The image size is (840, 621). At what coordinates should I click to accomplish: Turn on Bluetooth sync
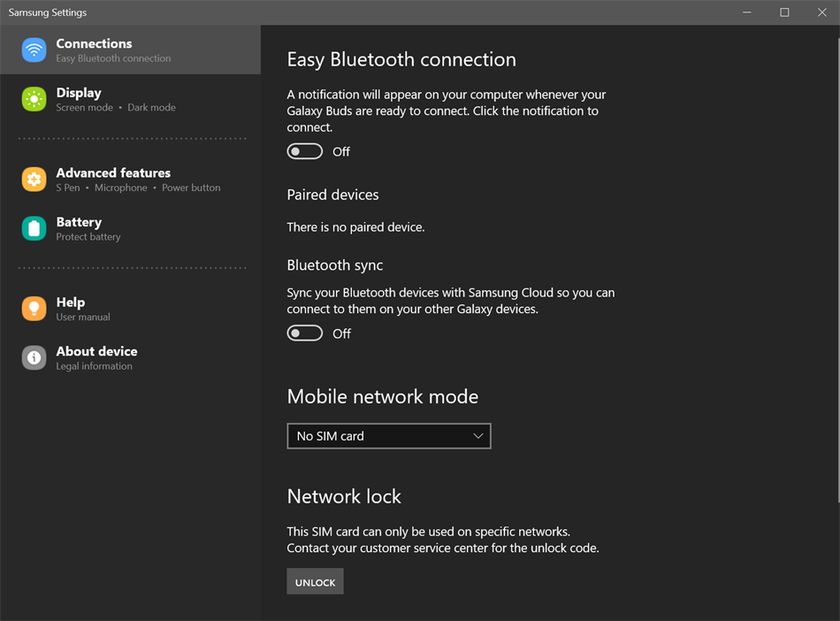click(304, 333)
